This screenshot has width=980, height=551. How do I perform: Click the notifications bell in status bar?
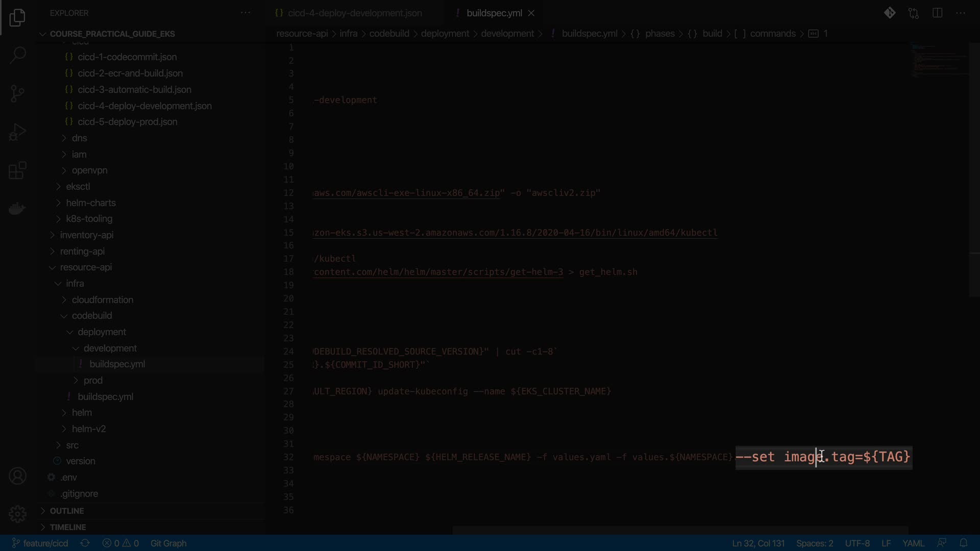963,543
